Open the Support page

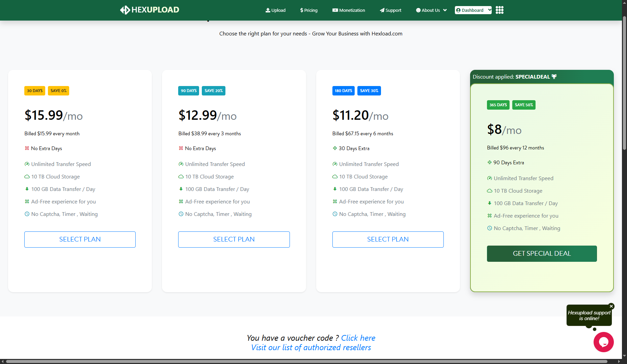[x=390, y=10]
